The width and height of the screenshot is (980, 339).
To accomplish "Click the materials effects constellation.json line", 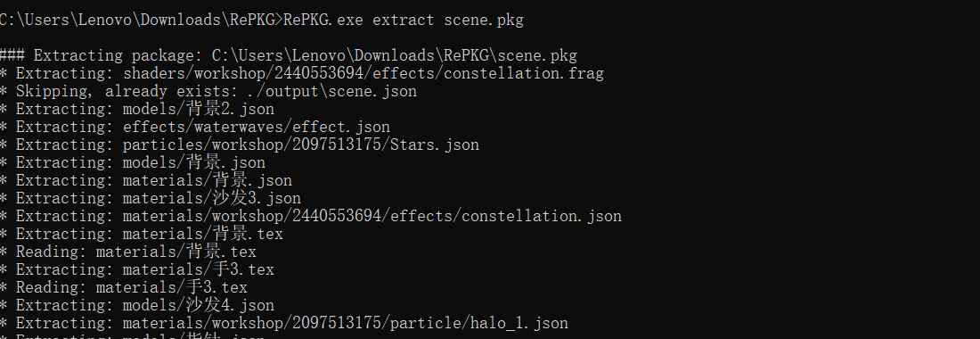I will pos(311,217).
